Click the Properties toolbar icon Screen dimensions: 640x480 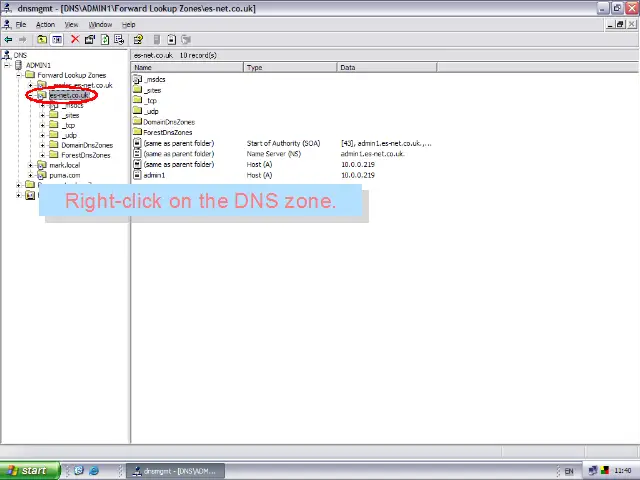click(x=90, y=40)
